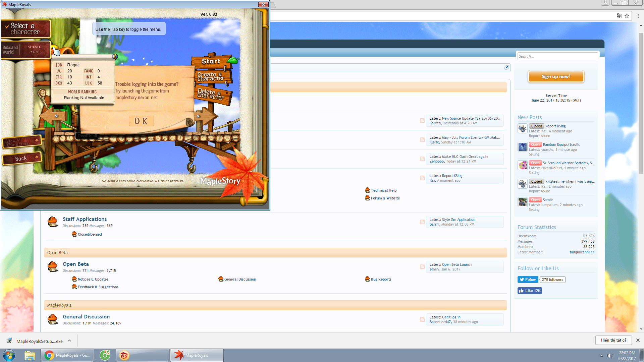Viewport: 644px width, 362px height.
Task: Click the RSS icon for New Source Update row
Action: click(422, 121)
